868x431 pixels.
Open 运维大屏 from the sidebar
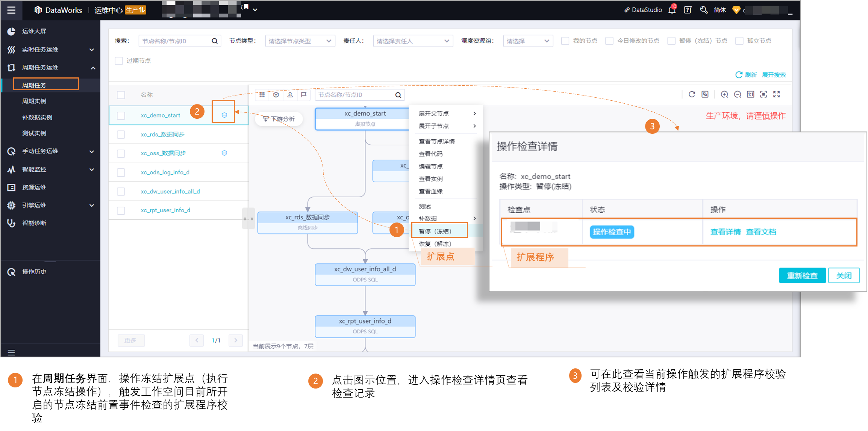tap(34, 31)
